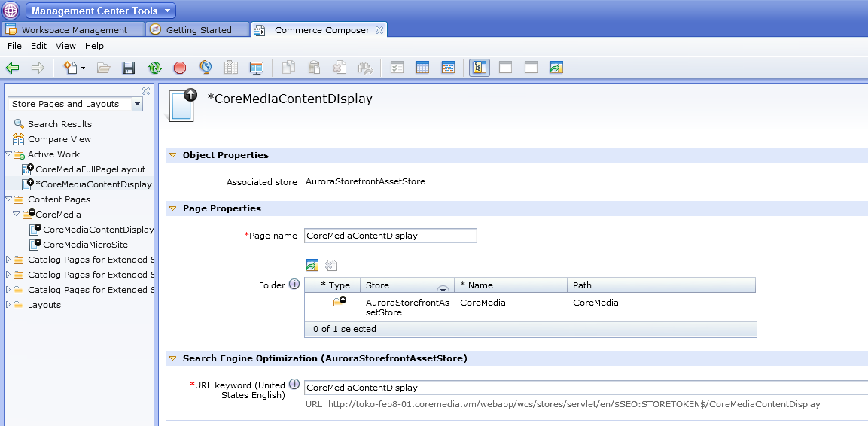The height and width of the screenshot is (426, 868).
Task: Click the Page name input field
Action: 390,236
